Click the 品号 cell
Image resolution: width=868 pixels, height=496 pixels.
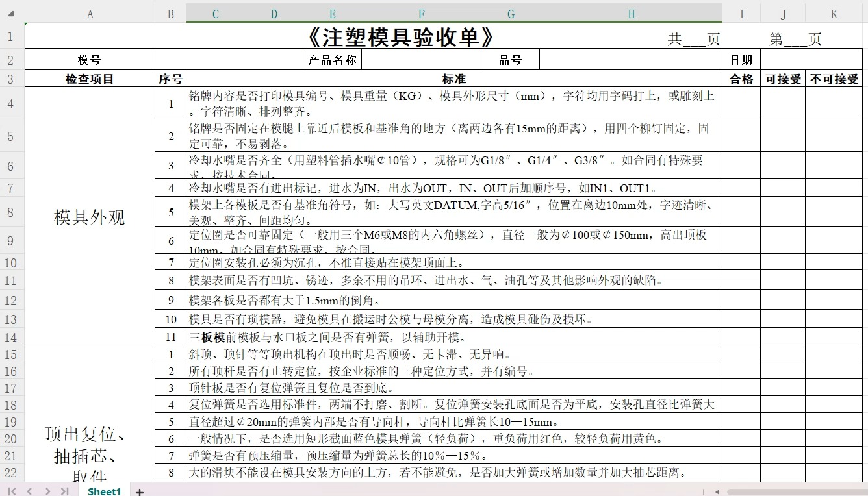tap(511, 59)
